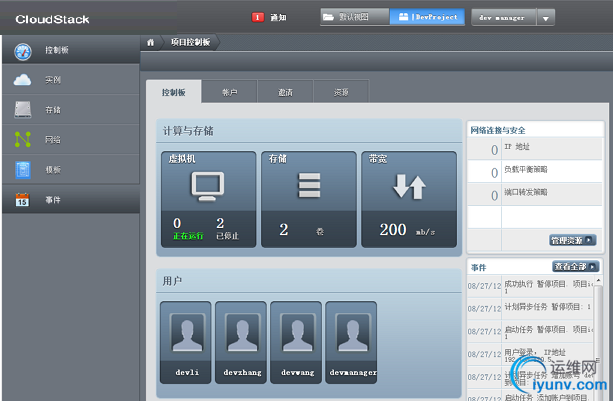
Task: Click the 用户登录 IP地址 event entry
Action: tap(531, 354)
